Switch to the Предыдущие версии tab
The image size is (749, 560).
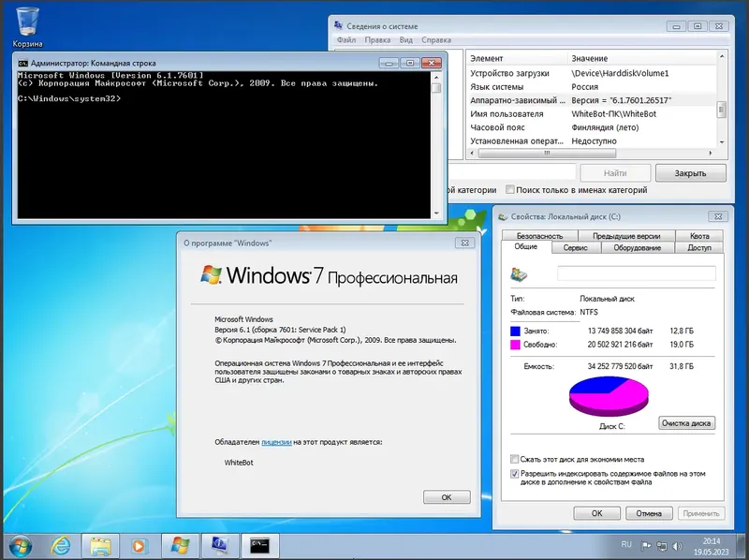tap(626, 236)
